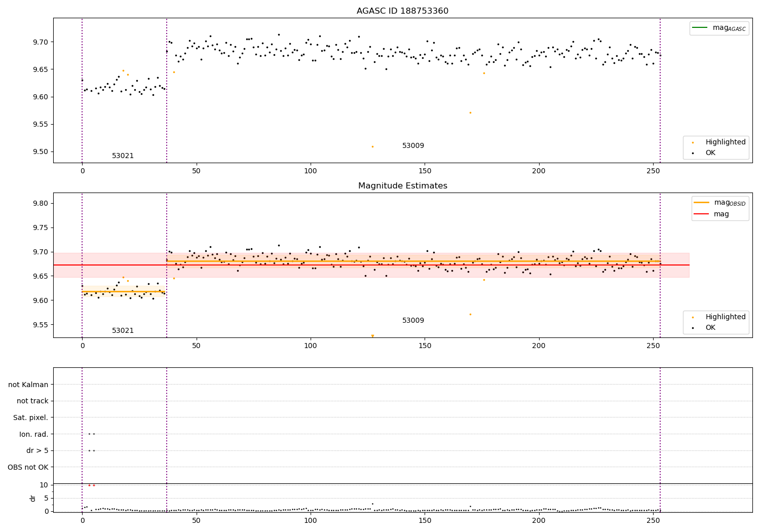Click the 9.60 y-tick in middle plot
760x532 pixels.
coord(40,301)
